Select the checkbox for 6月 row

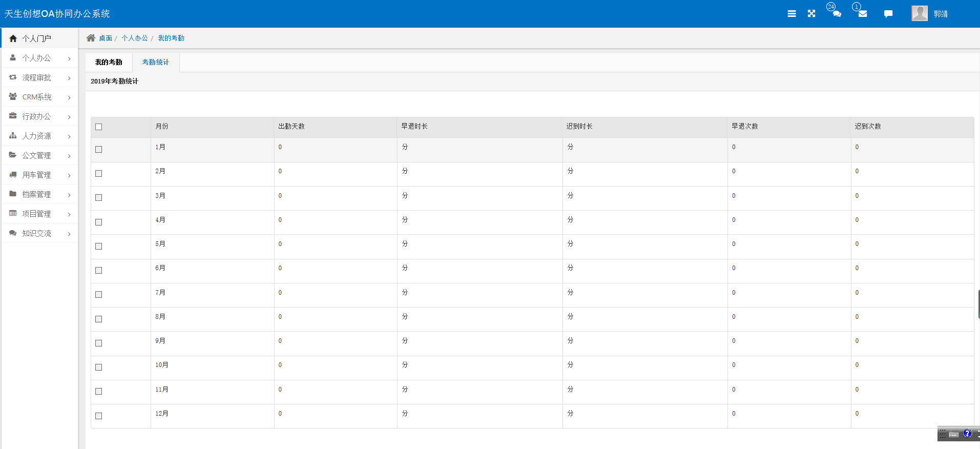99,271
